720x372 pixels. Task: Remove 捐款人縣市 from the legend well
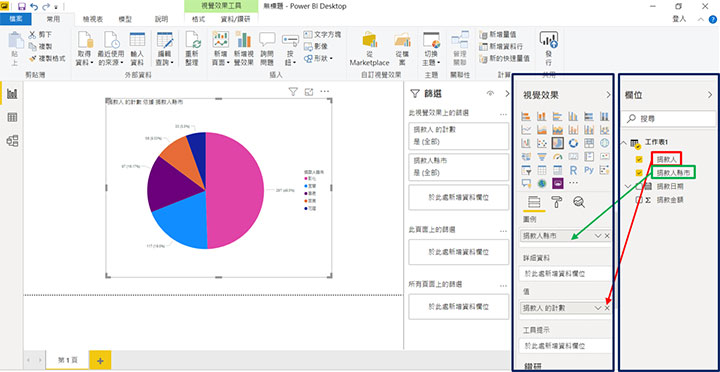(x=607, y=236)
